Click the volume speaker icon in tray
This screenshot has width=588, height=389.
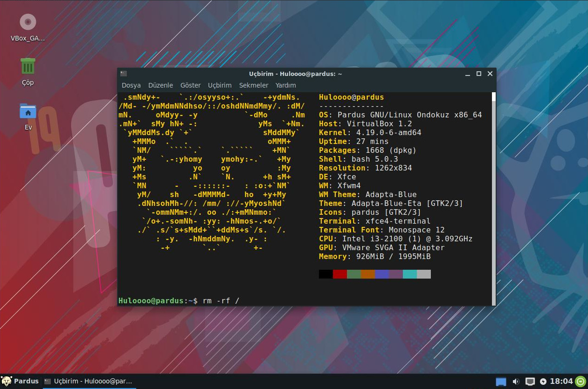tap(516, 382)
